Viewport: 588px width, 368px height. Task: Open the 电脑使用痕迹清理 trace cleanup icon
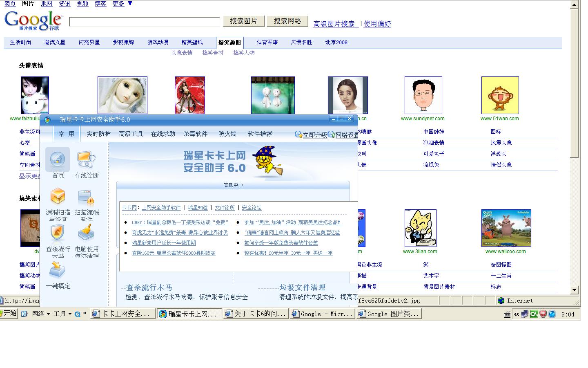pos(86,234)
